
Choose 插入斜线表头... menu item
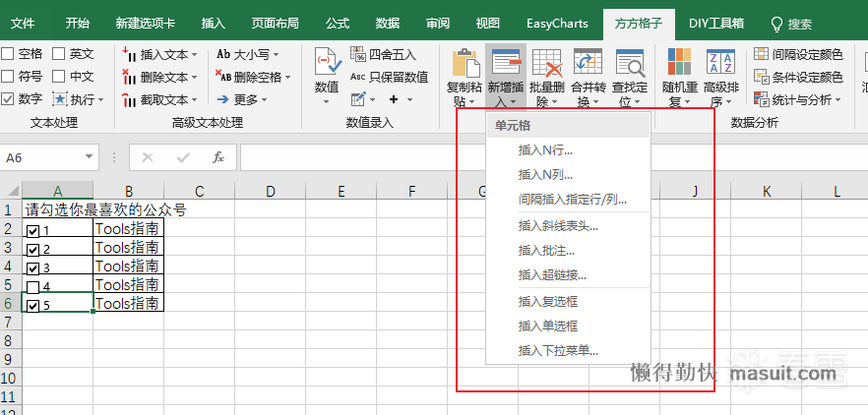click(x=568, y=226)
